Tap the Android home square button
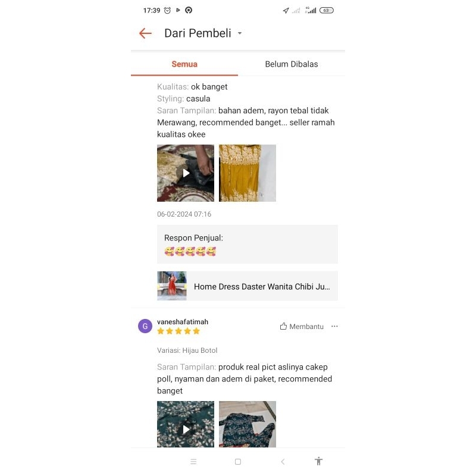Screen dimensions: 476x476 (238, 462)
